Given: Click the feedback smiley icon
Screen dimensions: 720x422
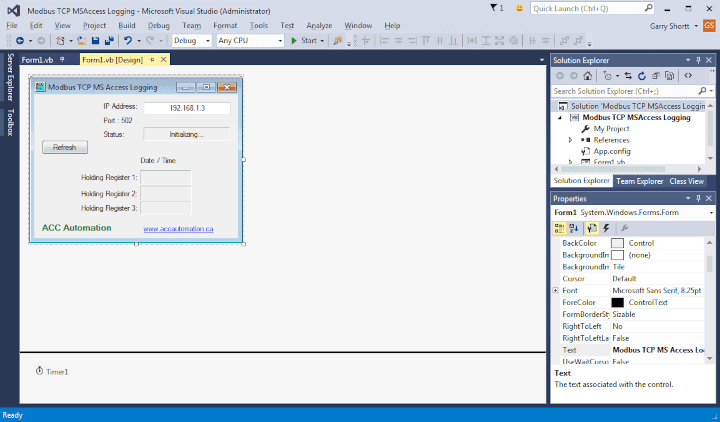Looking at the screenshot, I should pos(519,8).
